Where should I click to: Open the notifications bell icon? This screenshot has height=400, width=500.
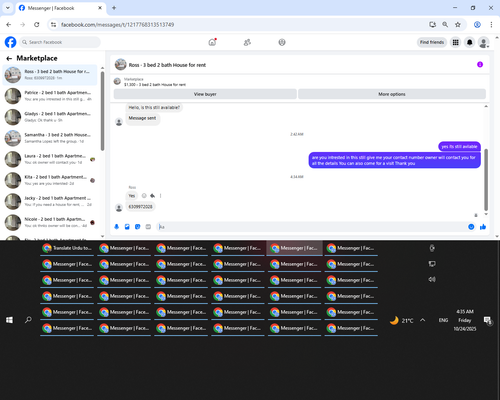[469, 42]
